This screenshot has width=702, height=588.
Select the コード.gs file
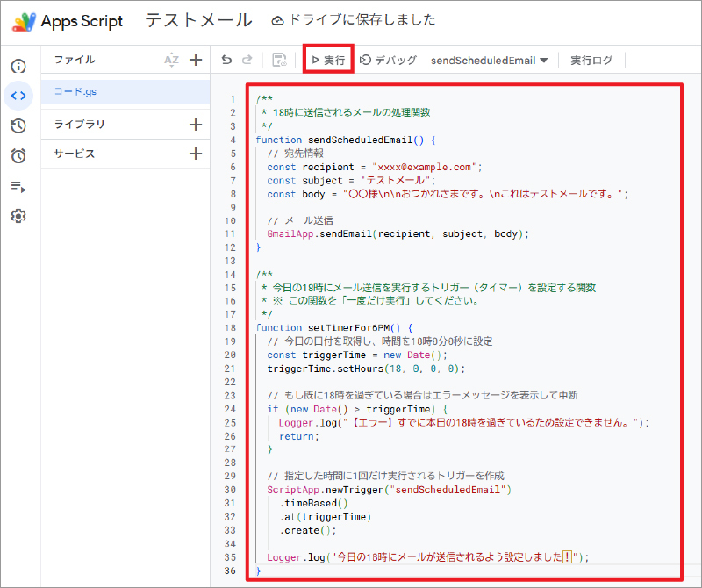(125, 92)
